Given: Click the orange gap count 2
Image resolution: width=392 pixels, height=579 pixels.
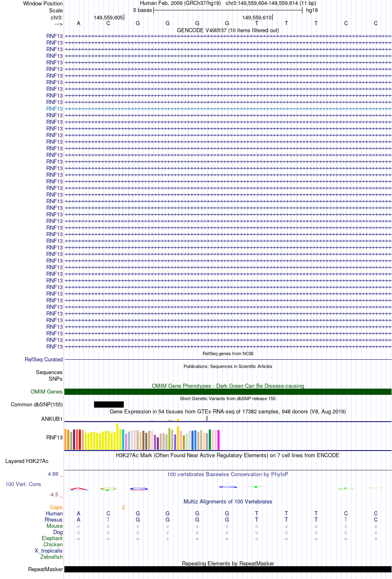Looking at the screenshot, I should pos(123,508).
